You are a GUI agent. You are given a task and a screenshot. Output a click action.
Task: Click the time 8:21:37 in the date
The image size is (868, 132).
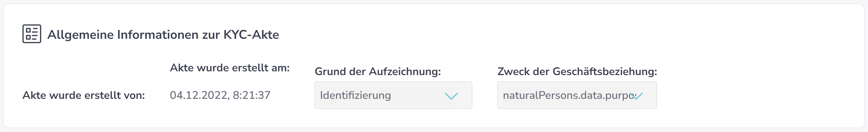point(252,95)
